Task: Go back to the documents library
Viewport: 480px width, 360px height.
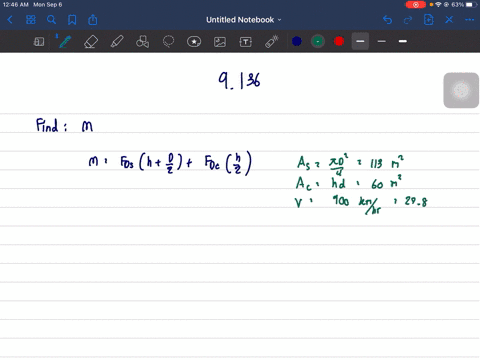Action: (x=10, y=20)
